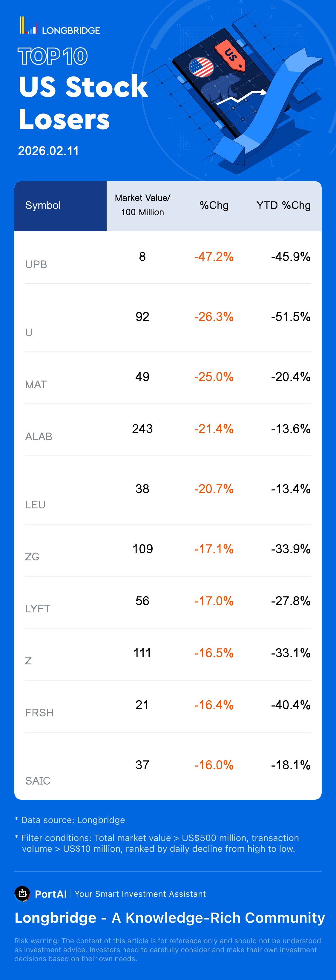Click the American flag badge icon
The width and height of the screenshot is (336, 980).
(x=201, y=68)
